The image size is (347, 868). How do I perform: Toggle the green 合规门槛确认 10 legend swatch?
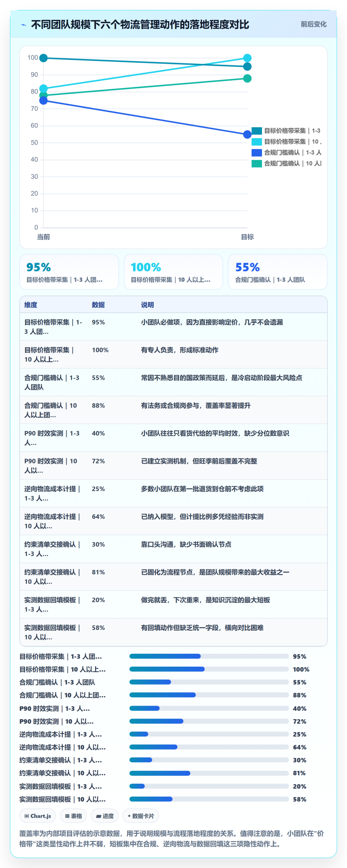[257, 163]
